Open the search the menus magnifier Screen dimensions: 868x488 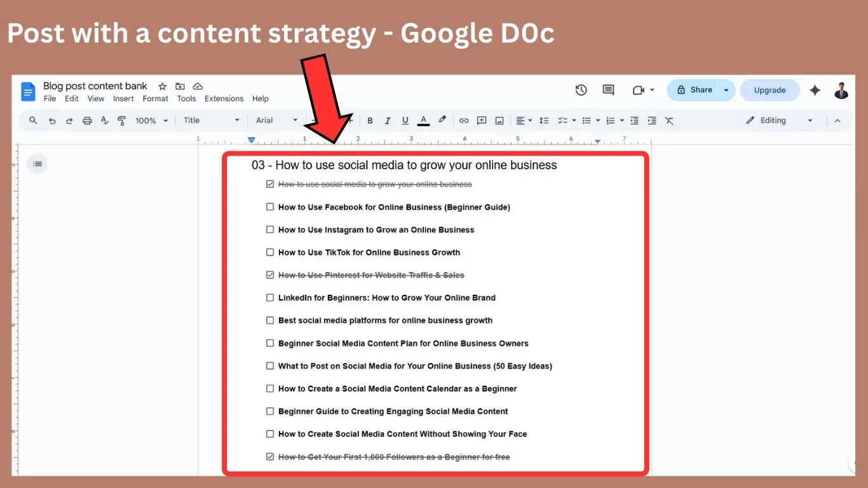(33, 120)
